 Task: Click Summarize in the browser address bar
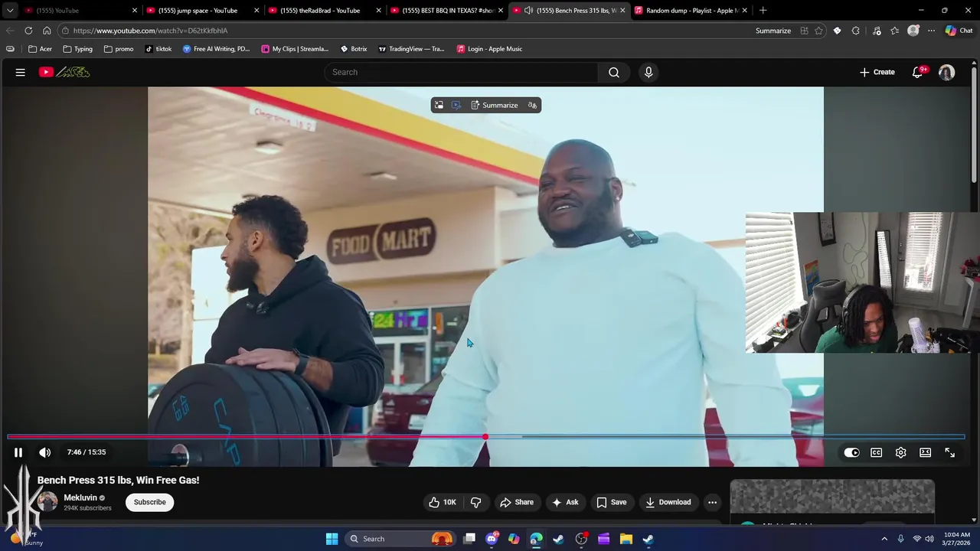[773, 31]
